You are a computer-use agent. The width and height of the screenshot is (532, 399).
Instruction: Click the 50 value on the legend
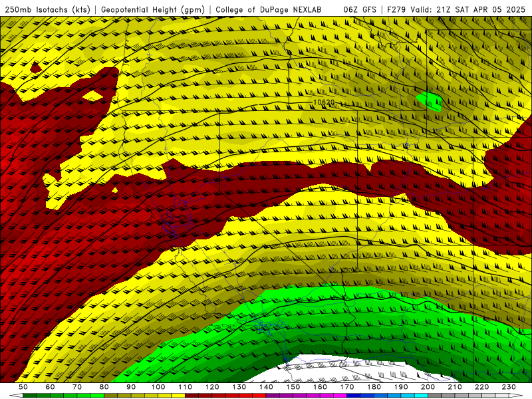click(x=23, y=387)
